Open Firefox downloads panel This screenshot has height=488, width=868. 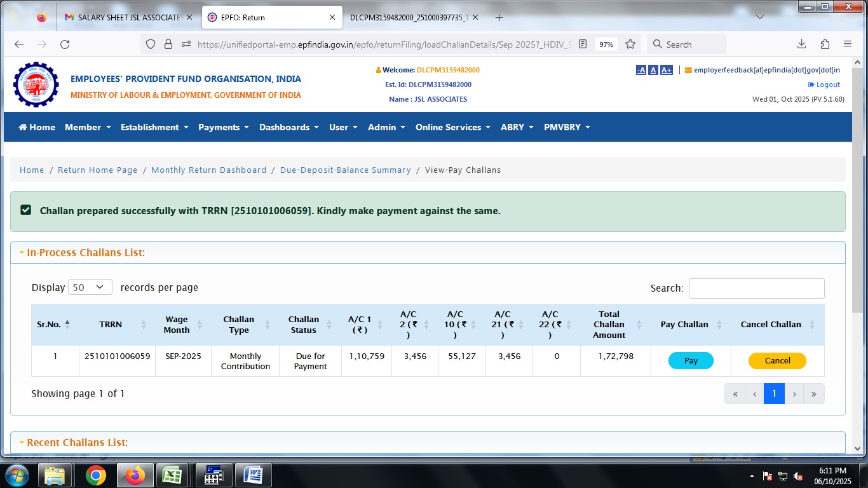(801, 44)
